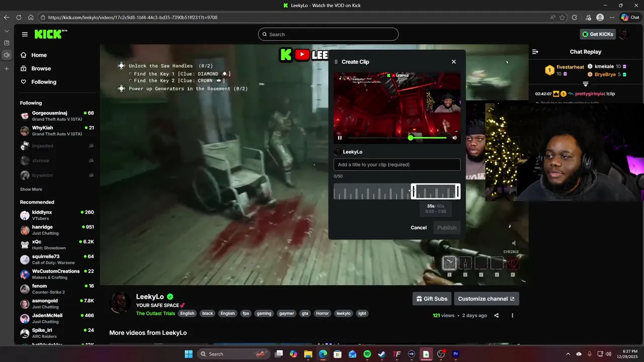The image size is (644, 362).
Task: Open asmongold recommended channel
Action: 57,304
